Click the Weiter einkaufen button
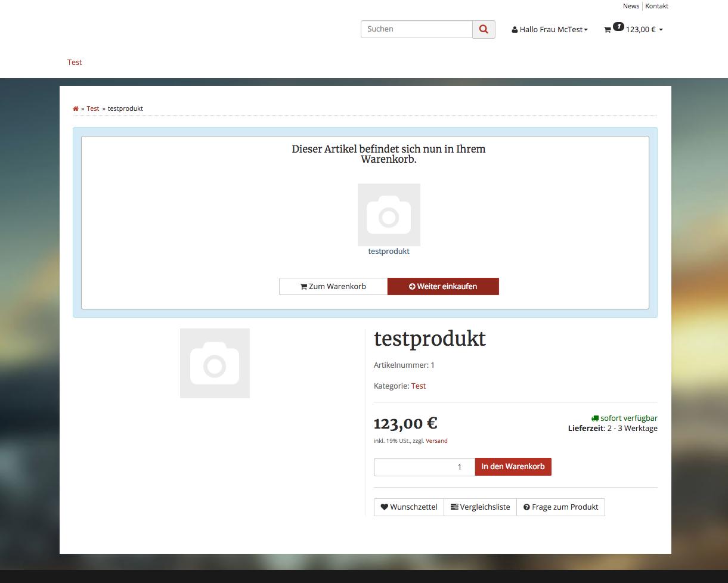Screen dimensions: 728x583 tap(444, 286)
